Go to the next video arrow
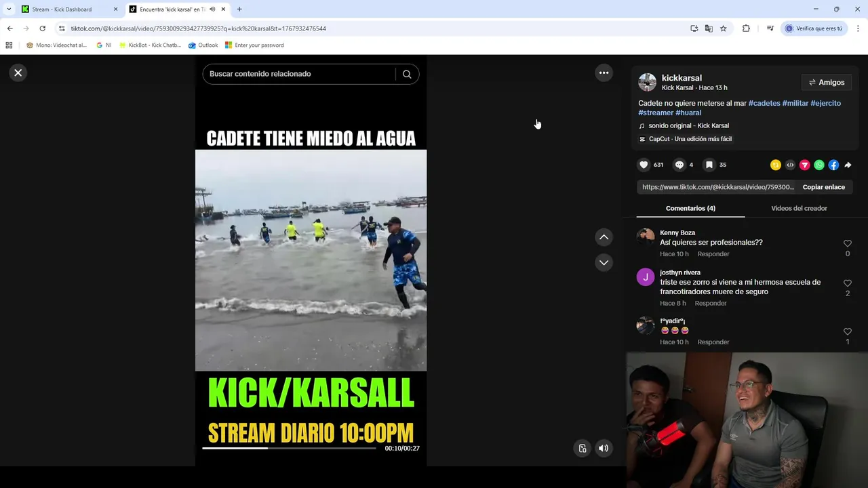 pyautogui.click(x=604, y=262)
